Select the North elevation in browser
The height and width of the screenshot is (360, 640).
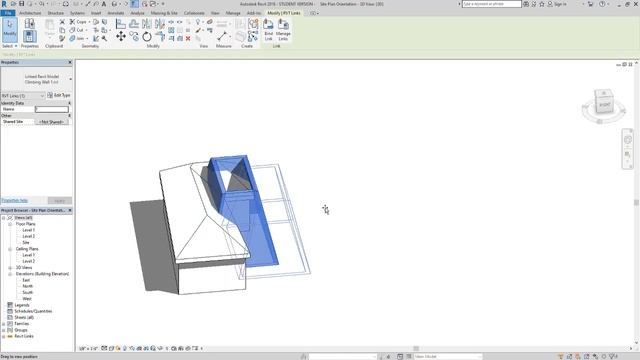tap(27, 286)
